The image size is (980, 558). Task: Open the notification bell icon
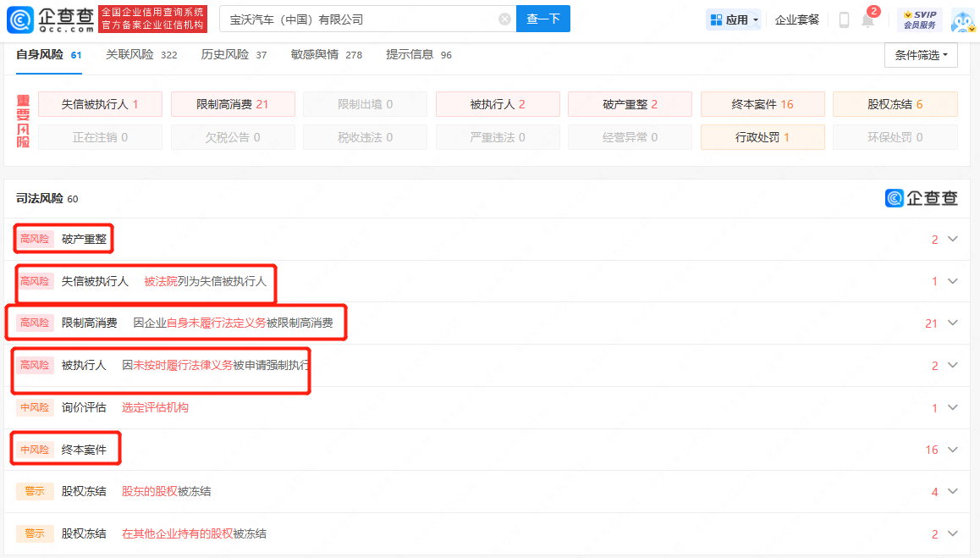[x=867, y=20]
